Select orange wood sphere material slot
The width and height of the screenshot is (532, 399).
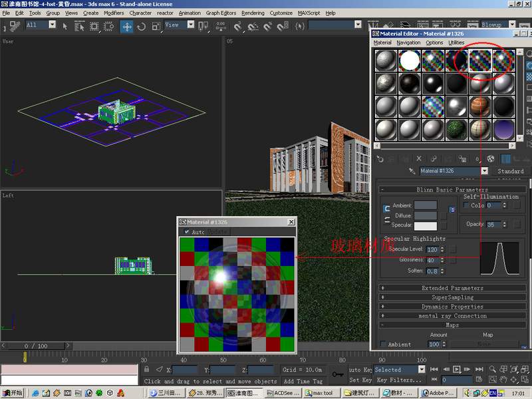pos(480,106)
